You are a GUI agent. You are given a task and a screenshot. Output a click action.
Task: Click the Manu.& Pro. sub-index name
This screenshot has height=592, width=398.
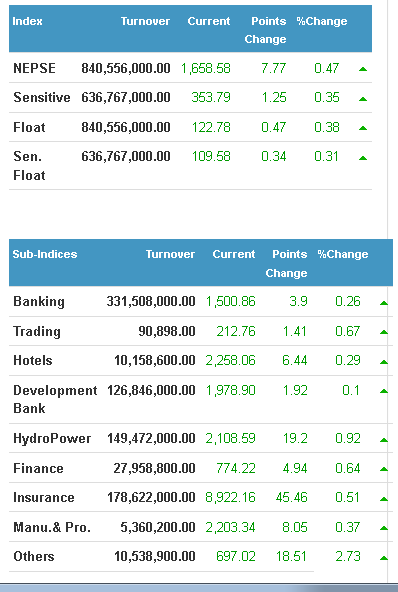point(52,527)
